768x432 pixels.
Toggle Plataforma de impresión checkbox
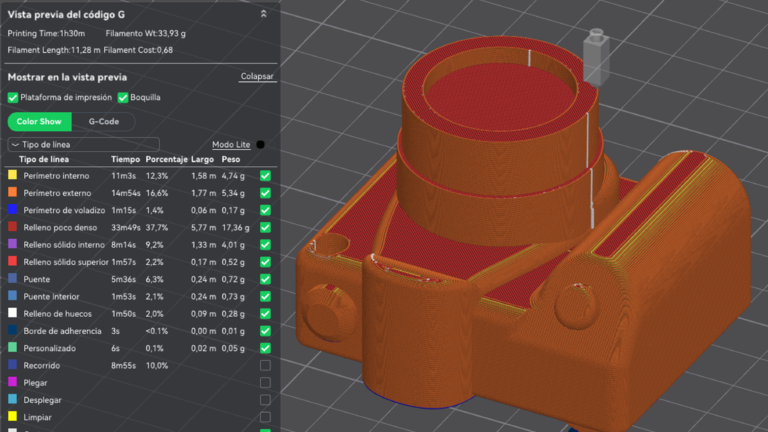(13, 97)
